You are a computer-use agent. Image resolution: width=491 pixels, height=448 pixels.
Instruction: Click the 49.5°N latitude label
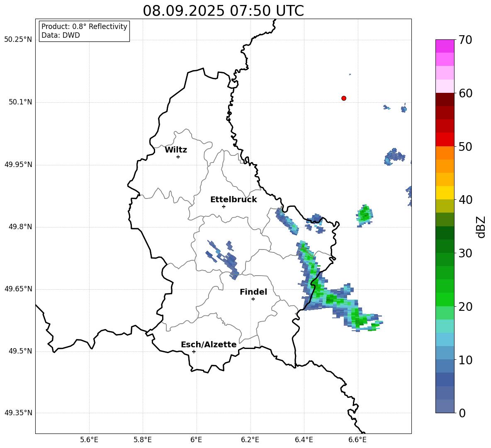coord(20,351)
